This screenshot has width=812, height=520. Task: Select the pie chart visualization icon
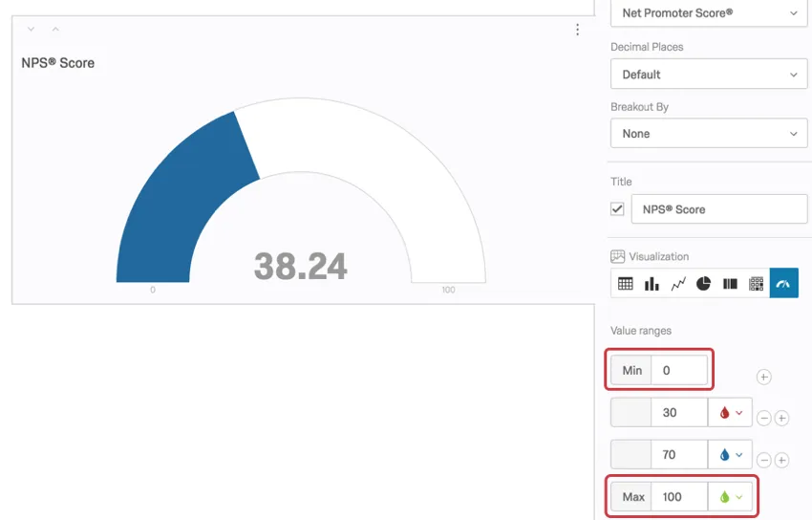703,283
